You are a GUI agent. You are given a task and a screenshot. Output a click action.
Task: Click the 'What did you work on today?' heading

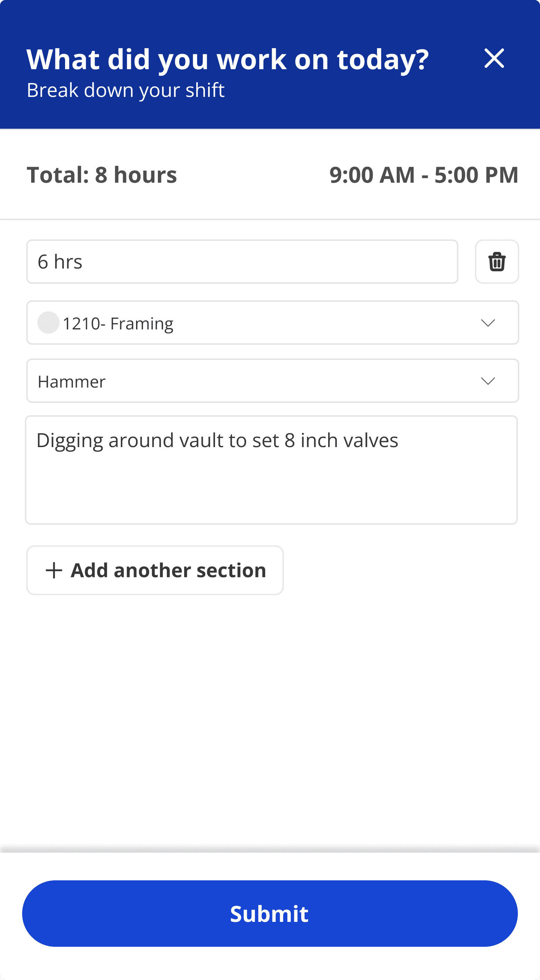click(x=227, y=60)
